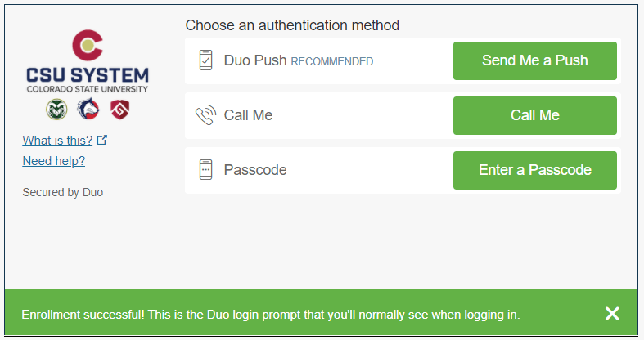Click the Duo Push phone icon
The width and height of the screenshot is (644, 340).
click(205, 60)
